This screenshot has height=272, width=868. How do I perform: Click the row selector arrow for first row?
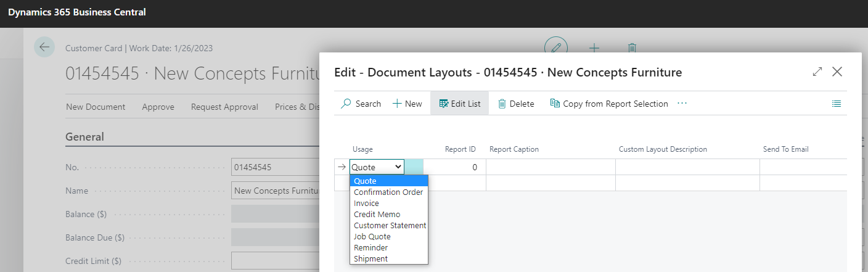point(342,167)
